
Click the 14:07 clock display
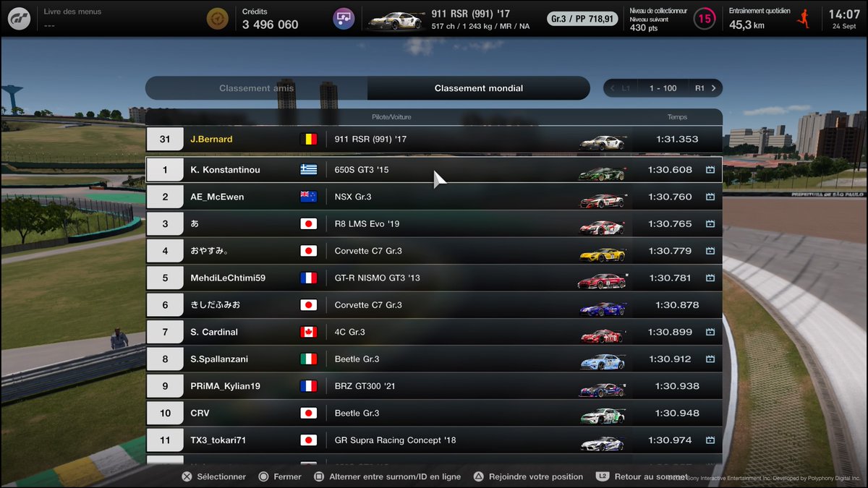[844, 14]
